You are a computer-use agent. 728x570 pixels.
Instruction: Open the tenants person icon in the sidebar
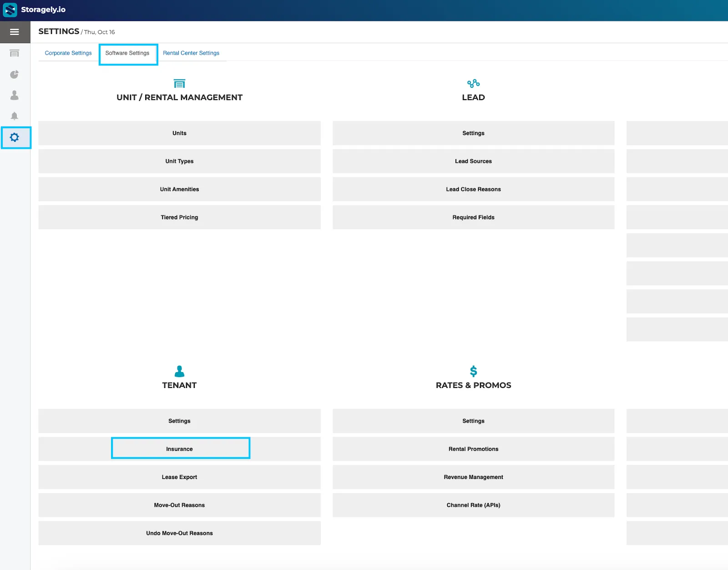(x=15, y=95)
